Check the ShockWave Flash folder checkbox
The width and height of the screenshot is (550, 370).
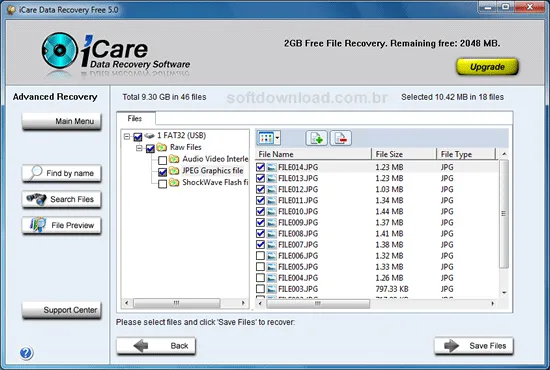(x=162, y=184)
